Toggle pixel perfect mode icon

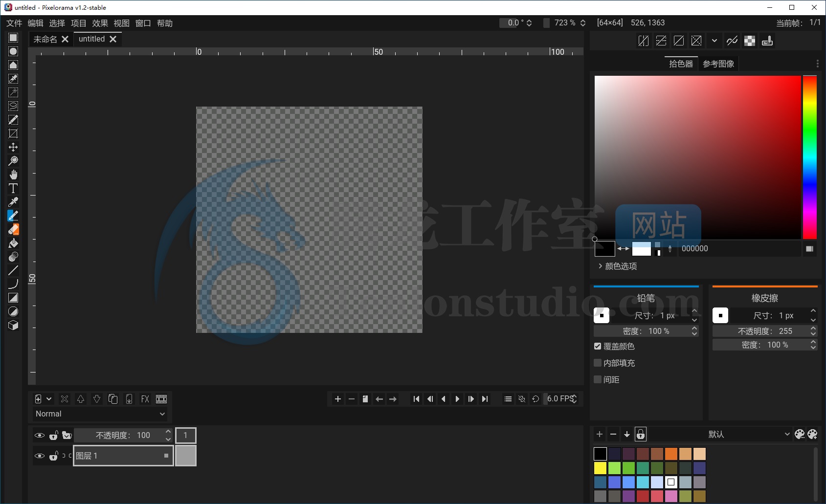pyautogui.click(x=732, y=41)
